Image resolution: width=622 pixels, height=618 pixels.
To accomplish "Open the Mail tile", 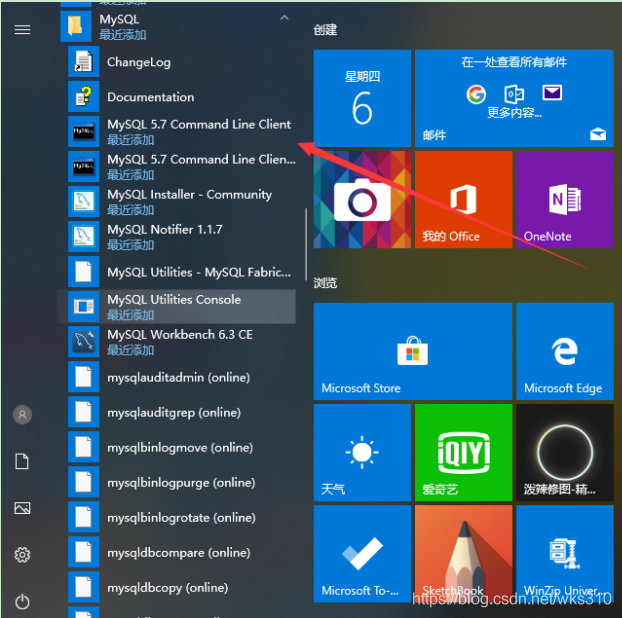I will coord(514,98).
